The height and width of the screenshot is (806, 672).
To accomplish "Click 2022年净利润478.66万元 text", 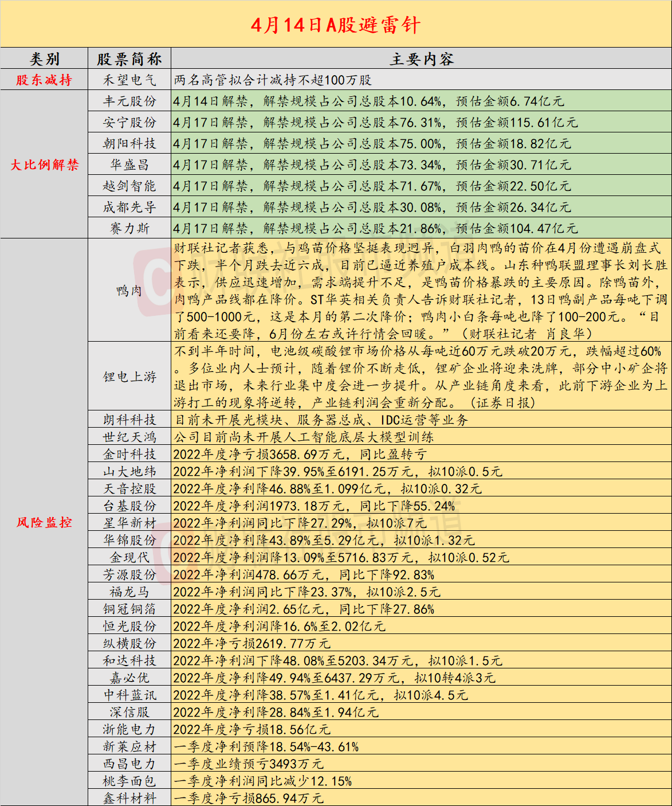I will pyautogui.click(x=304, y=575).
